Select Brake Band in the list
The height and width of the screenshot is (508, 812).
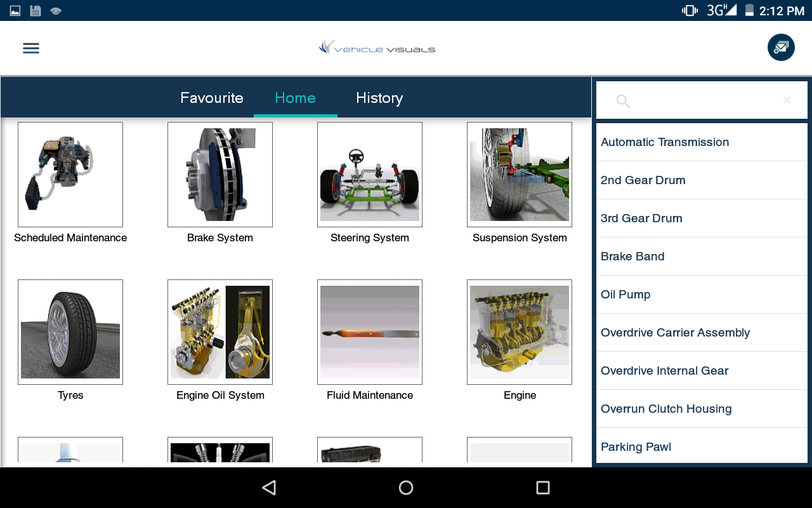[x=702, y=257]
